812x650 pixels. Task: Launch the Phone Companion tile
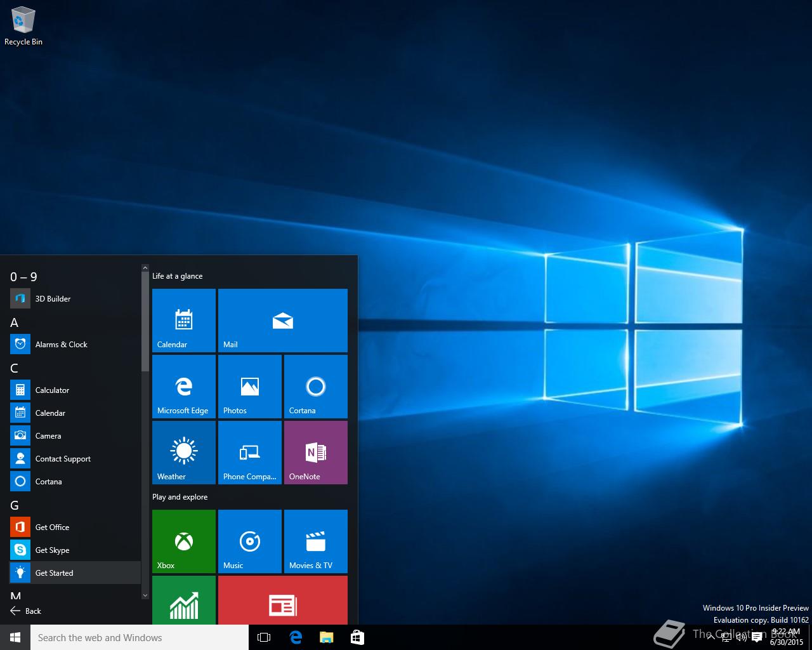pyautogui.click(x=250, y=453)
